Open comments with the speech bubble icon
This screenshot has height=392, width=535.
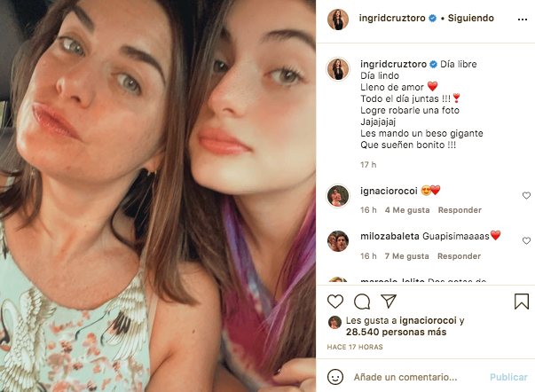[362, 302]
